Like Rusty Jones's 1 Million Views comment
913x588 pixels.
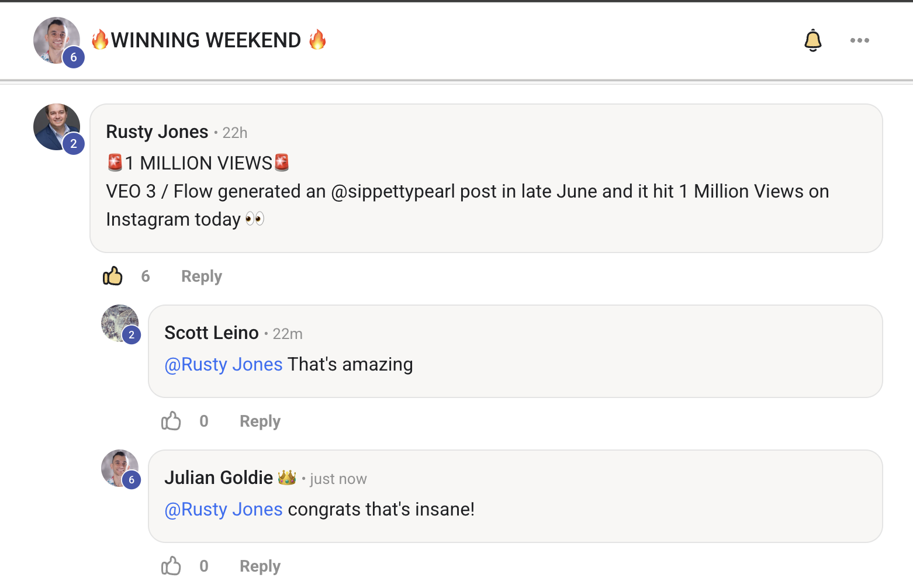[113, 276]
